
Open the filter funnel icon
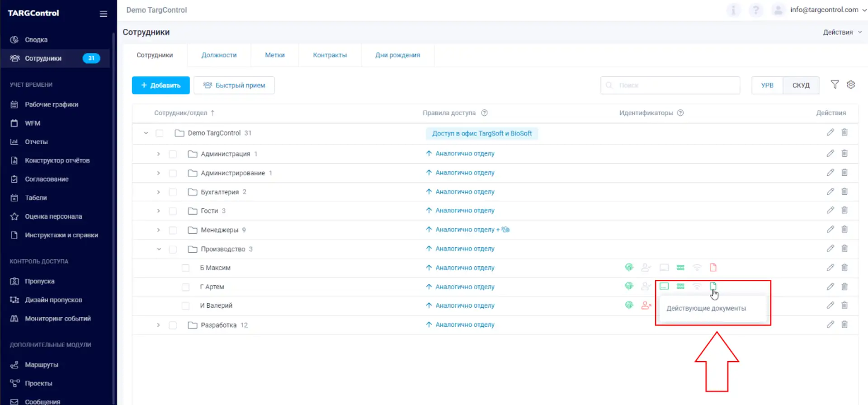click(835, 85)
